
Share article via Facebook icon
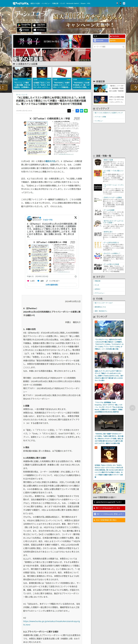pyautogui.click(x=77, y=111)
